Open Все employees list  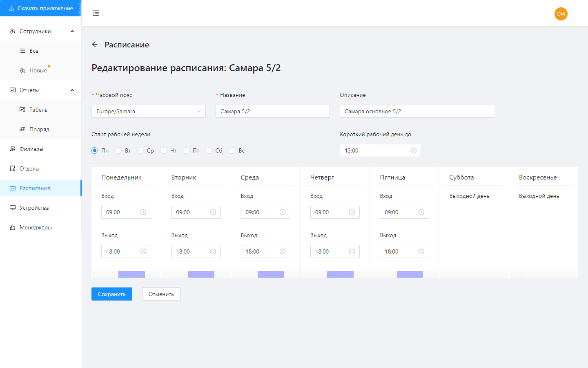(41, 51)
